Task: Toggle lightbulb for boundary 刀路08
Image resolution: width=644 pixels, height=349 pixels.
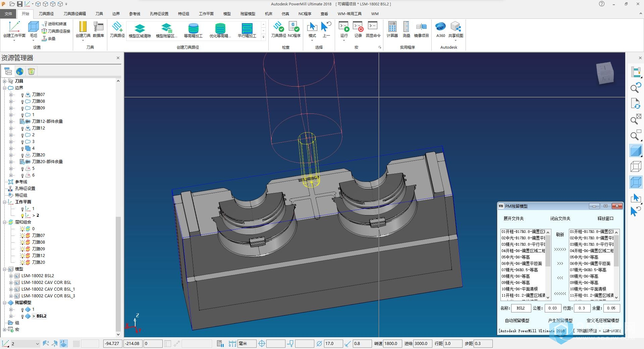Action: click(x=22, y=102)
